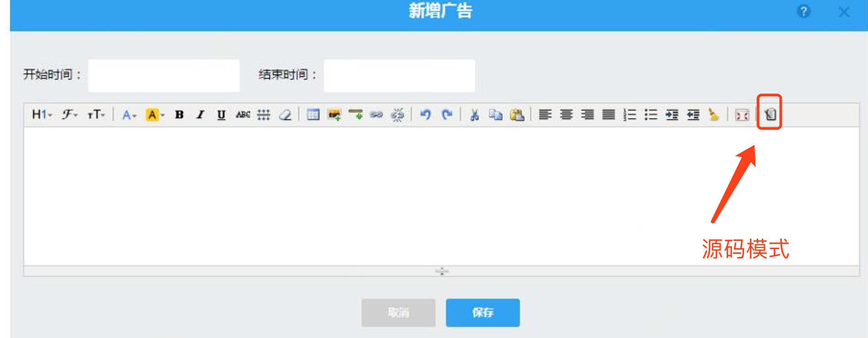
Task: Toggle italic text style
Action: click(200, 114)
